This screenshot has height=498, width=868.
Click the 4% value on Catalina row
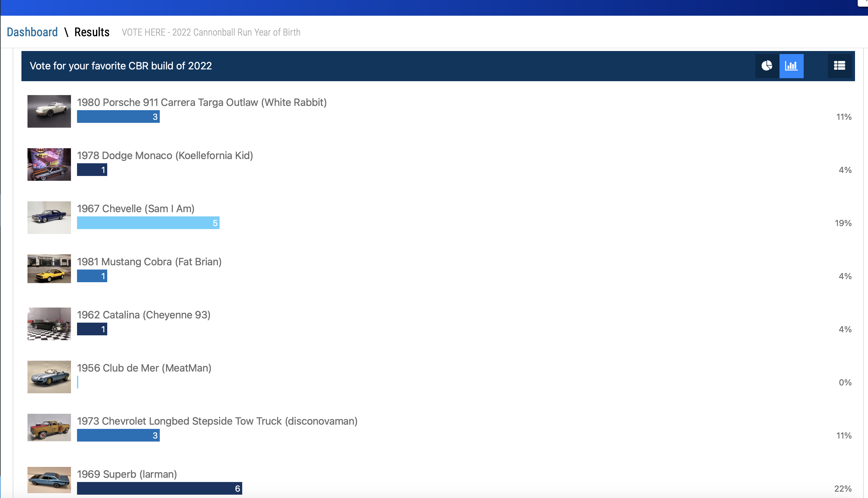click(845, 329)
